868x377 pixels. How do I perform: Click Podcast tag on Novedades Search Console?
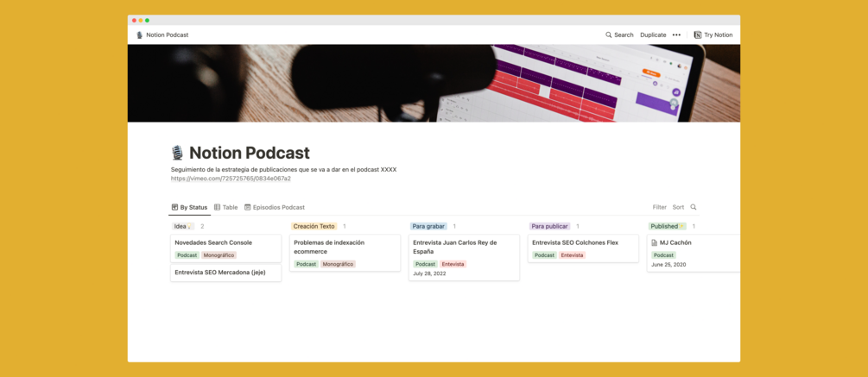coord(187,255)
